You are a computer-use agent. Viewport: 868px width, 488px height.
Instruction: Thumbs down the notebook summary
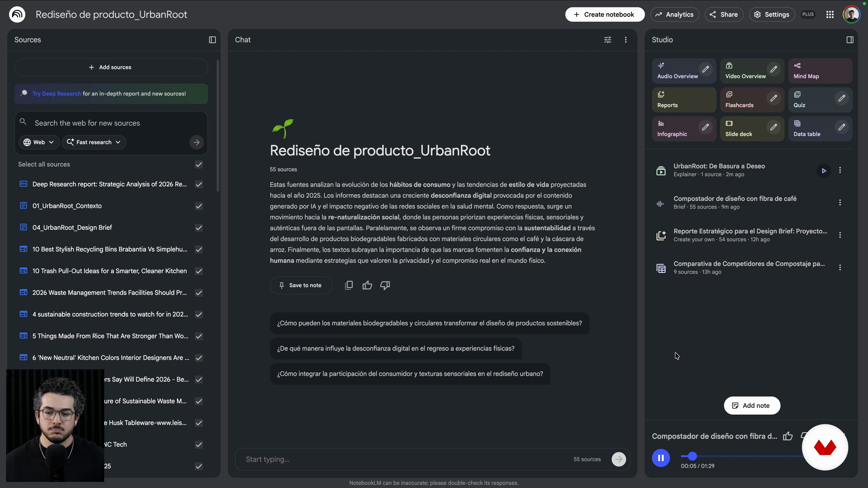coord(385,285)
